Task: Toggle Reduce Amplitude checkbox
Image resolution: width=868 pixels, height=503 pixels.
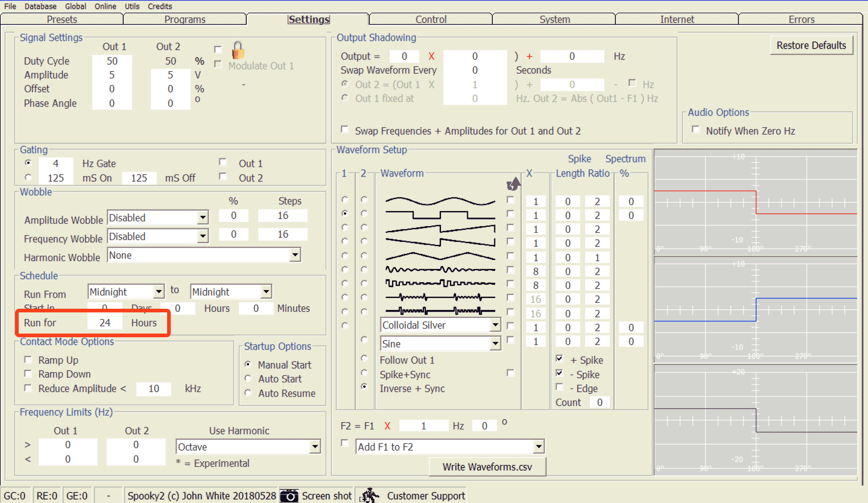Action: coord(28,388)
